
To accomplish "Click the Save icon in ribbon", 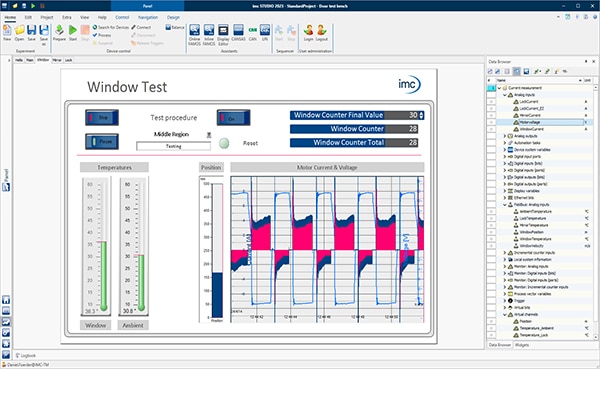I will 31,33.
